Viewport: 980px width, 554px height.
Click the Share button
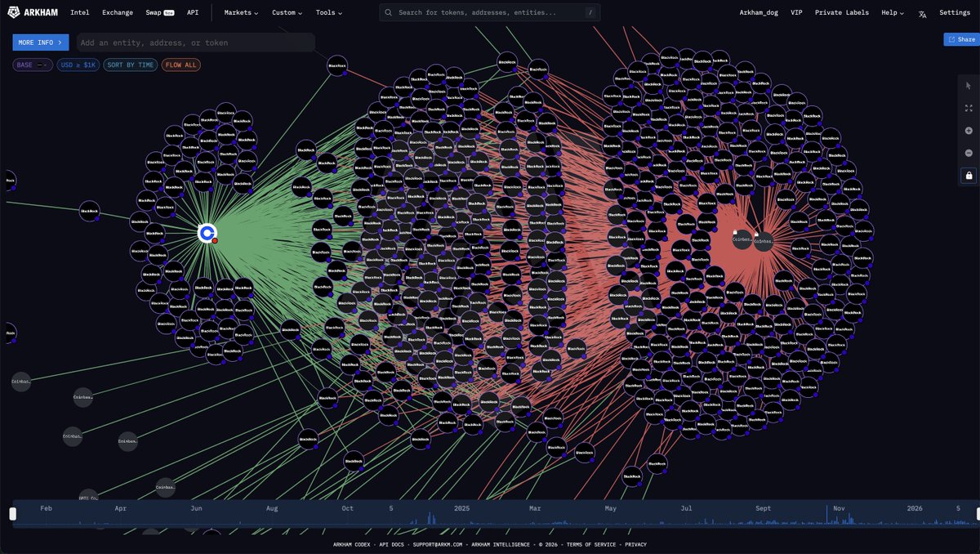click(x=961, y=39)
